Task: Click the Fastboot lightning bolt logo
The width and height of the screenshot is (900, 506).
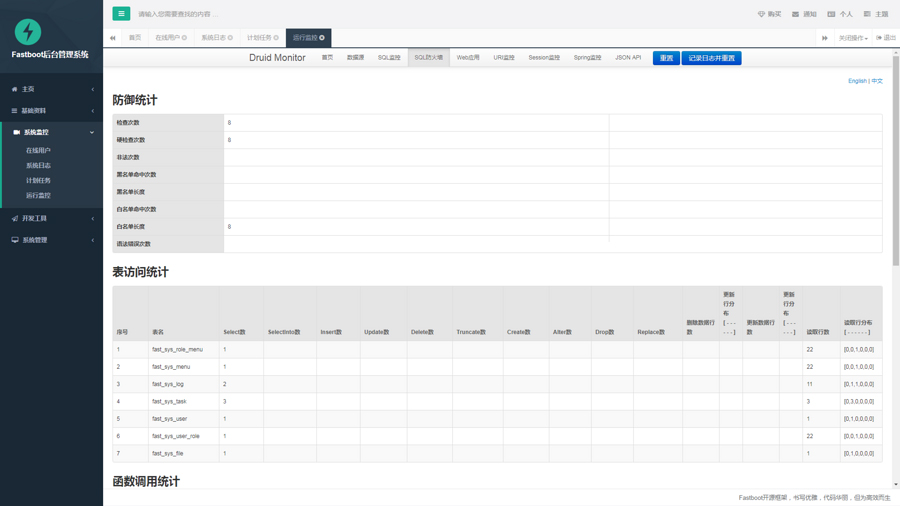Action: [28, 32]
